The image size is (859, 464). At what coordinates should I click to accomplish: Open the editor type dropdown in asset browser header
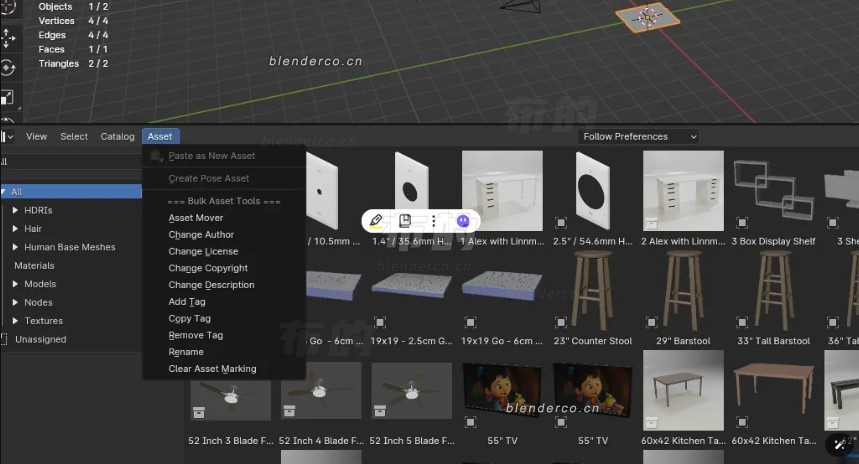tap(7, 136)
